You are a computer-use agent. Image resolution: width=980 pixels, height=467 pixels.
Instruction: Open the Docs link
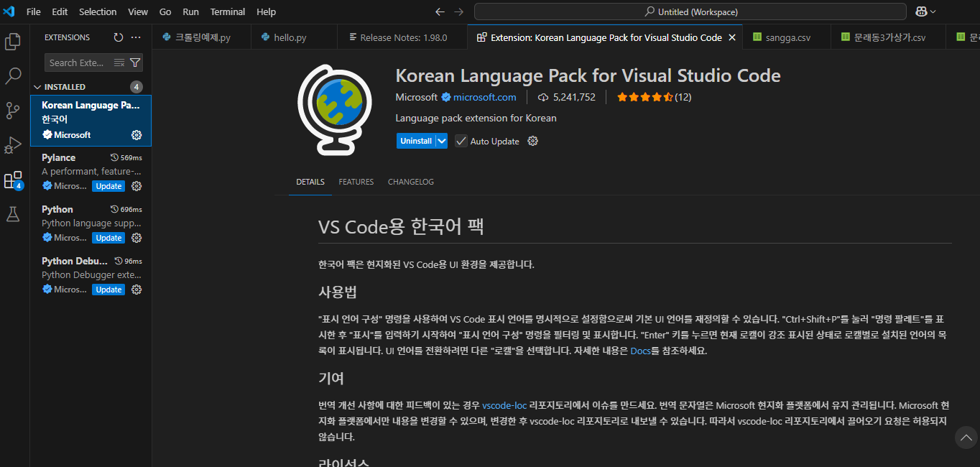(640, 351)
